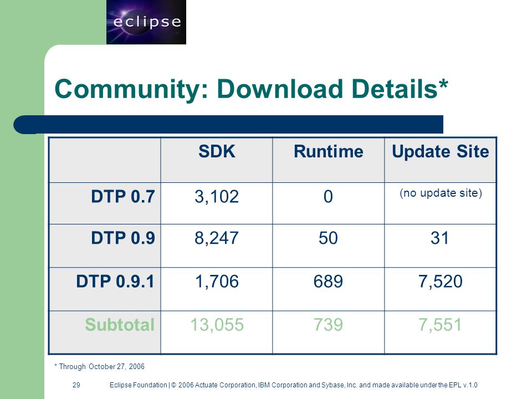The image size is (532, 399).
Task: Select the 'Subtotal' row label
Action: point(120,325)
